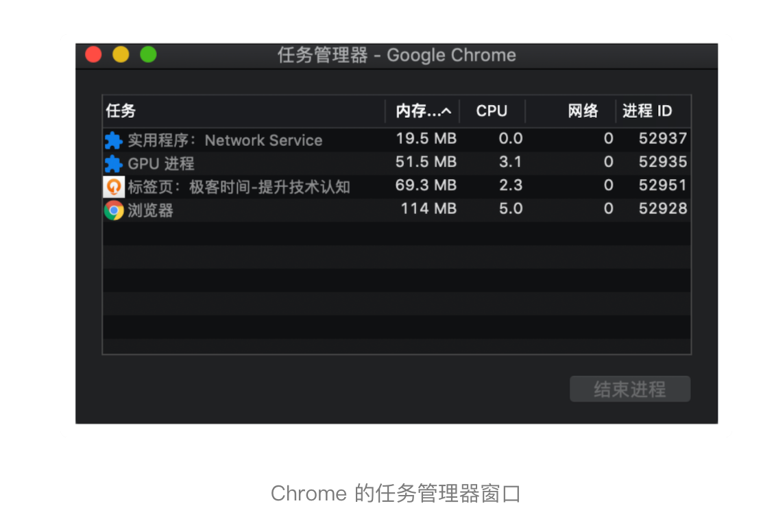Select the 实用程序: Network Service row
Image resolution: width=761 pixels, height=532 pixels.
pyautogui.click(x=396, y=141)
